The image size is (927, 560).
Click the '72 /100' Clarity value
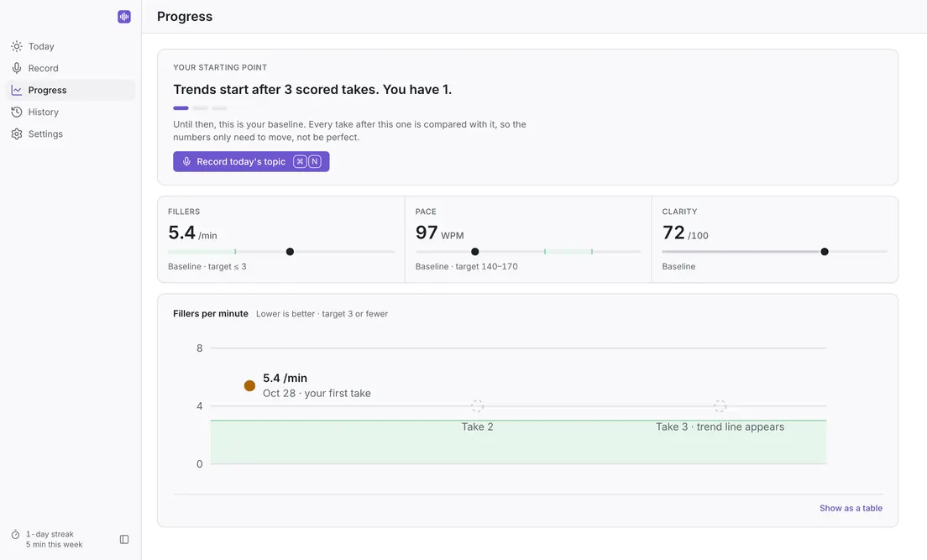coord(685,233)
